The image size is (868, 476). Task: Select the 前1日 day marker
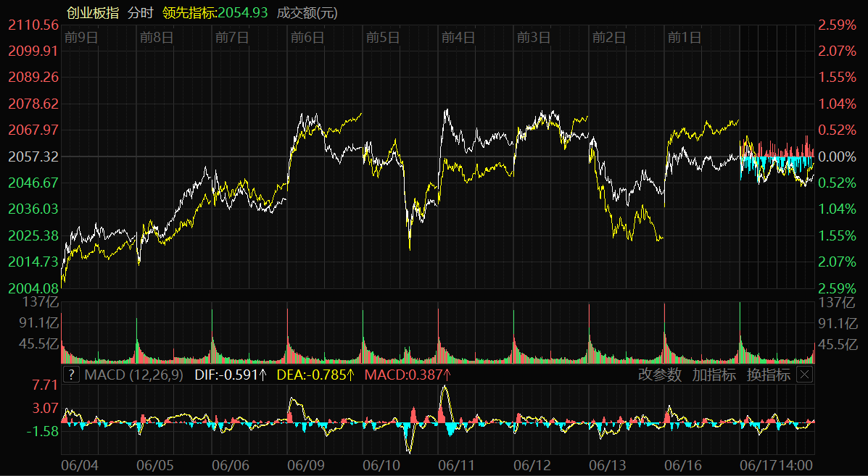pos(684,37)
